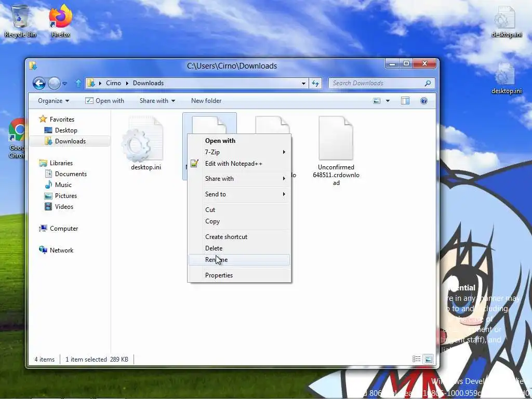Toggle the preview pane button
532x399 pixels.
(x=405, y=101)
